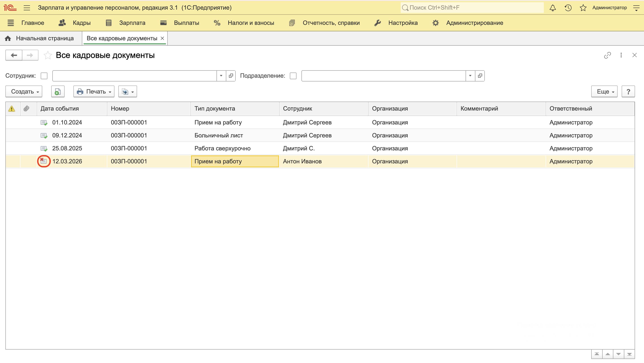
Task: Click the help question mark button
Action: click(628, 92)
